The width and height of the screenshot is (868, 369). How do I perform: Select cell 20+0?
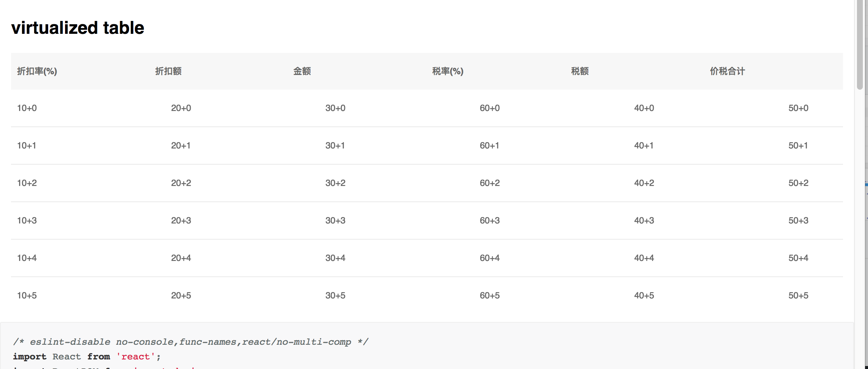click(x=181, y=108)
